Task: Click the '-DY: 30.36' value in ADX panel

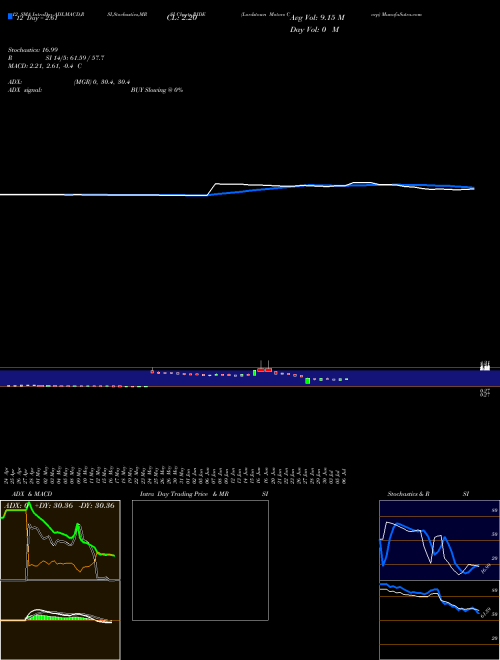Action: (96, 505)
